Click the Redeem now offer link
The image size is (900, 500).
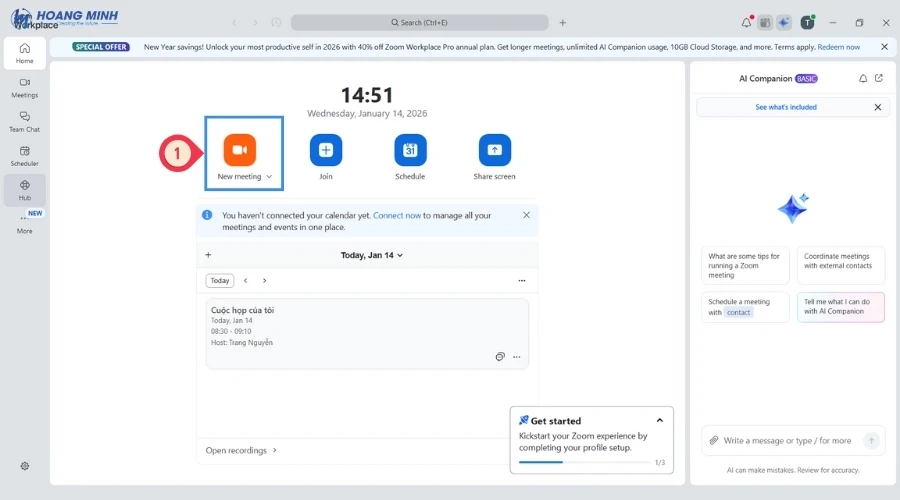[838, 47]
